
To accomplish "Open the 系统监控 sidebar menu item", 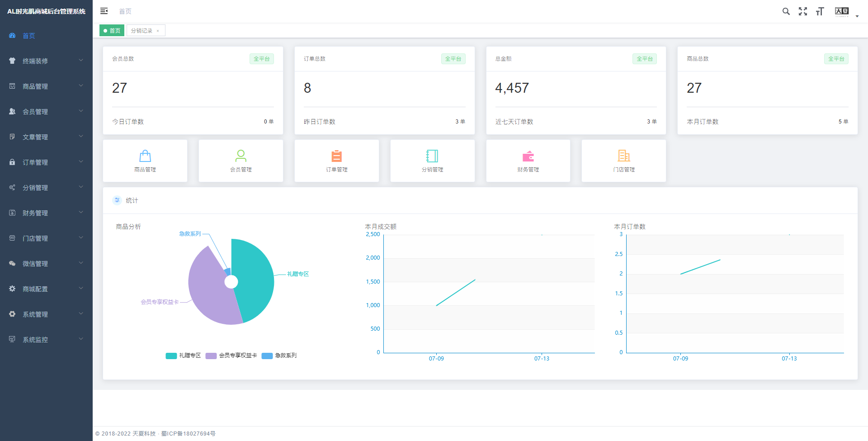I will coord(46,340).
